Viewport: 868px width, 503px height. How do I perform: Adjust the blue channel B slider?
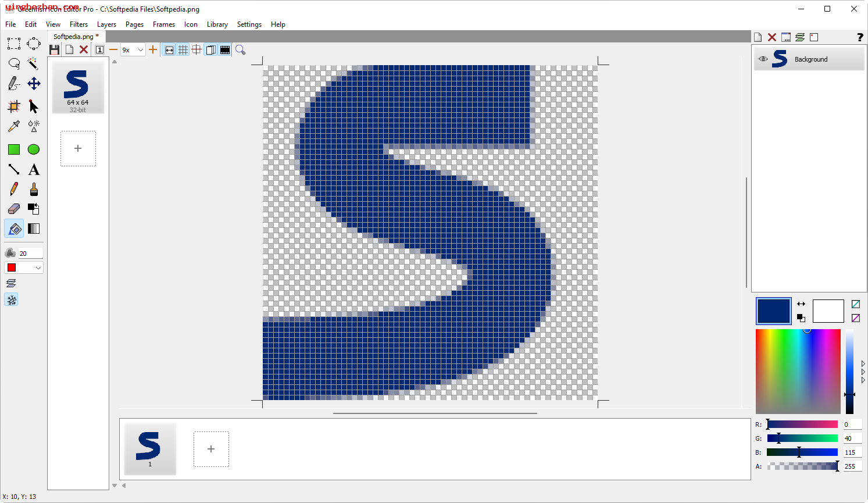[x=802, y=452]
